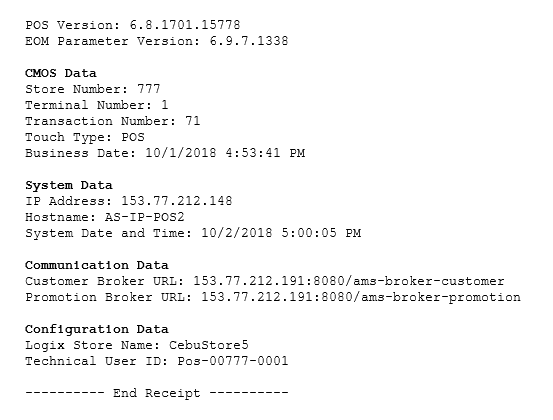Click the Logix Store Name CebuStore5 line
553x420 pixels.
click(x=137, y=345)
